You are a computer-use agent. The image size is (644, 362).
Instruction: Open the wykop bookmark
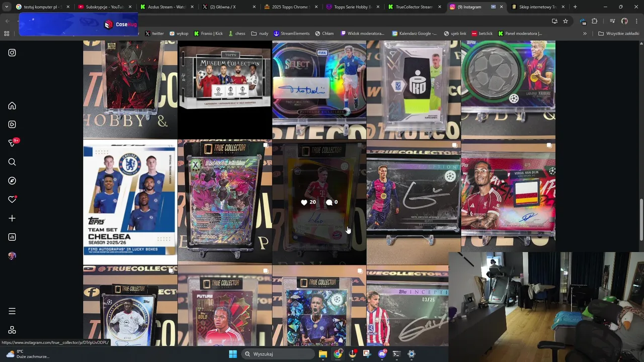click(x=179, y=34)
